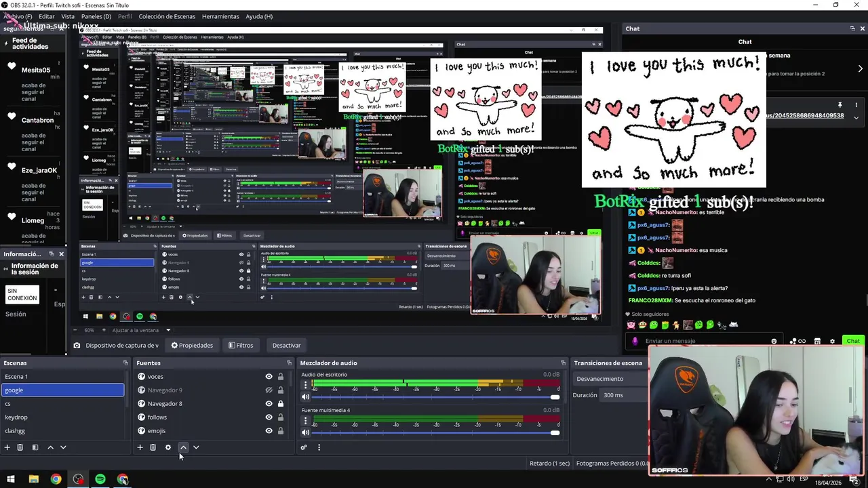Screen dimensions: 868x488
Task: Click the green Chat send button
Action: click(852, 341)
